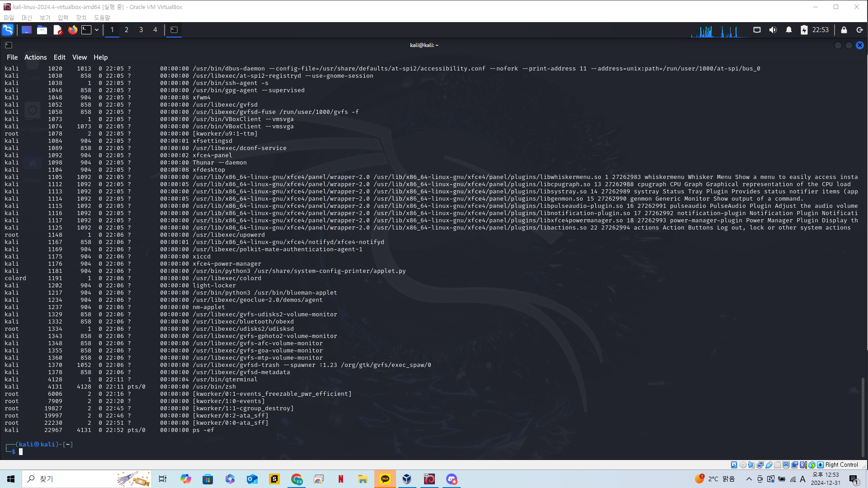Switch to workspace 4
The width and height of the screenshot is (868, 488).
[x=155, y=30]
